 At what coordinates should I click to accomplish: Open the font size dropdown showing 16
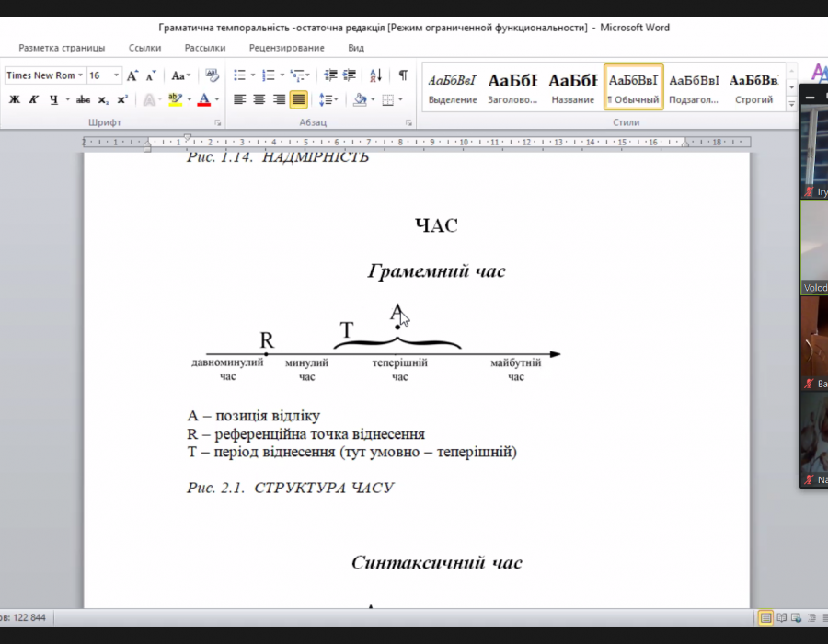pos(116,75)
